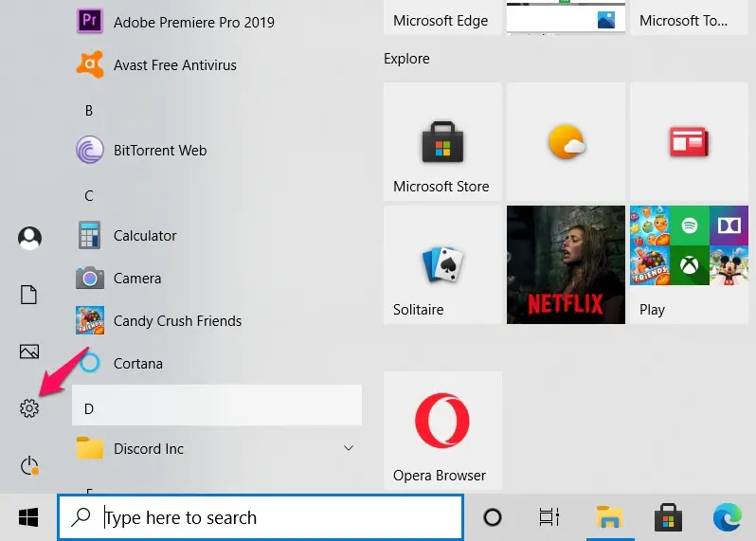The image size is (756, 541).
Task: Open Microsoft Store from taskbar
Action: click(x=668, y=517)
